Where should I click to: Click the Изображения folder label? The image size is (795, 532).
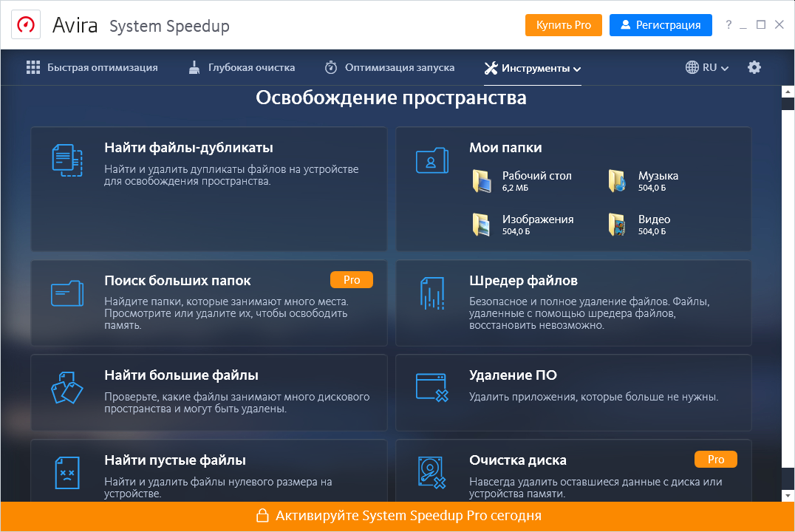pos(538,219)
